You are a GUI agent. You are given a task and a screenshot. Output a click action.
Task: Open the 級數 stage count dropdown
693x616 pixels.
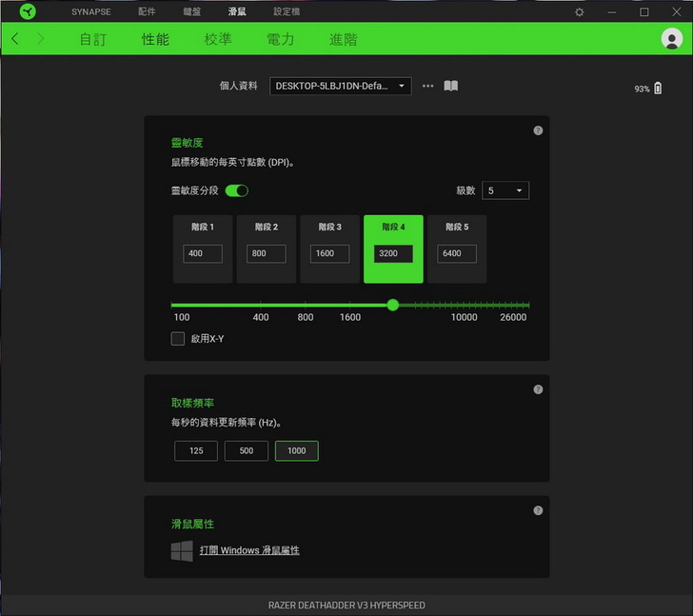(x=505, y=190)
